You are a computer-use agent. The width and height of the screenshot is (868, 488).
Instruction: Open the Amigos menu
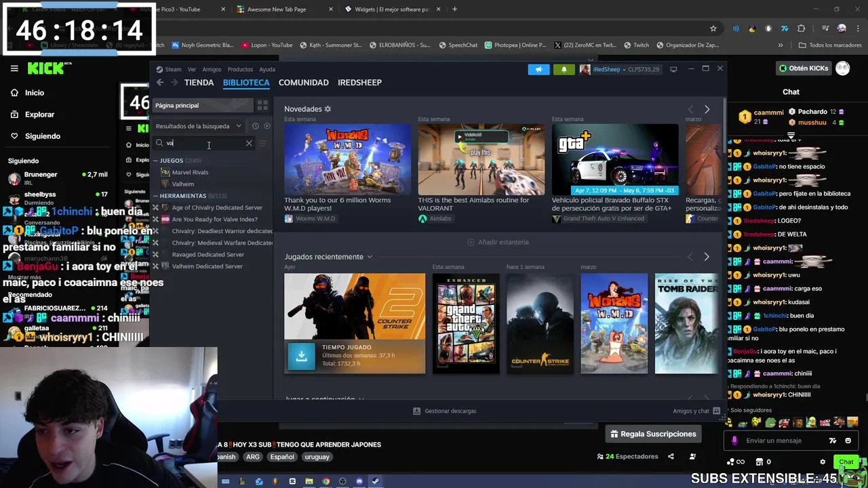pyautogui.click(x=212, y=69)
